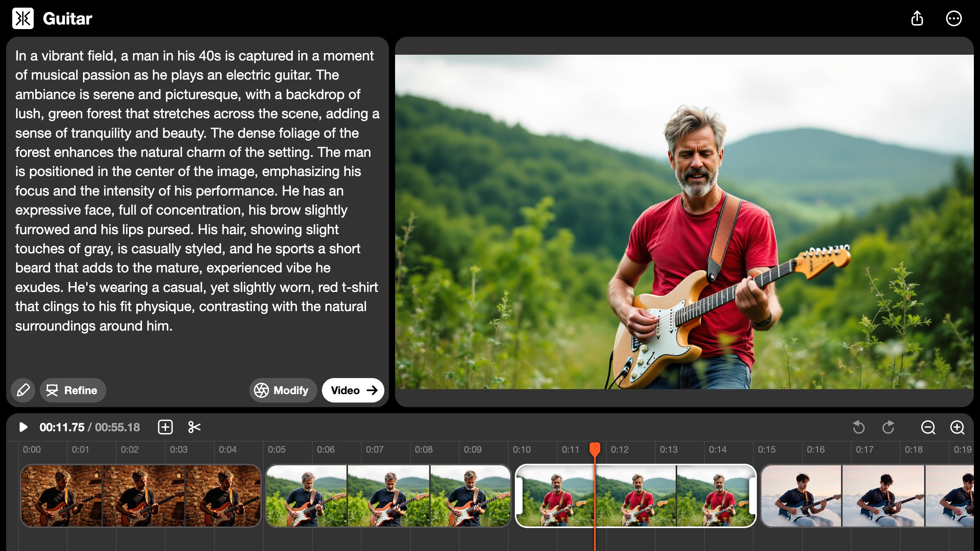The height and width of the screenshot is (551, 980).
Task: Jump to 0:18 on the ruler
Action: pos(914,449)
